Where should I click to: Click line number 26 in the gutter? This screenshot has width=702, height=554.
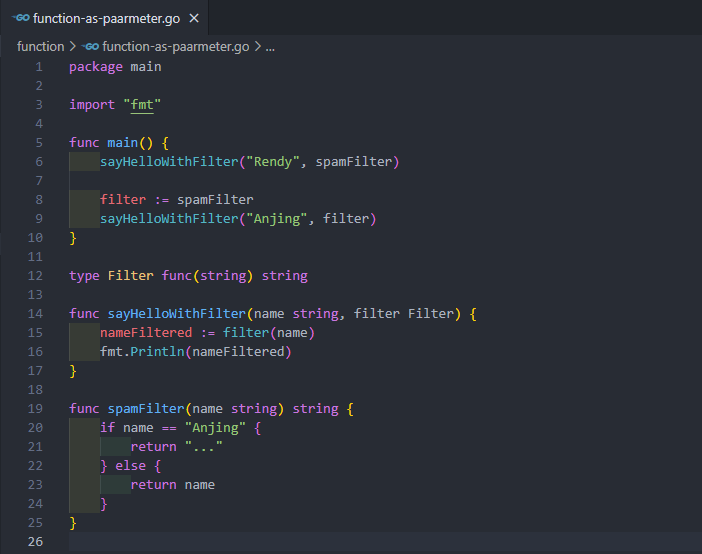(35, 542)
